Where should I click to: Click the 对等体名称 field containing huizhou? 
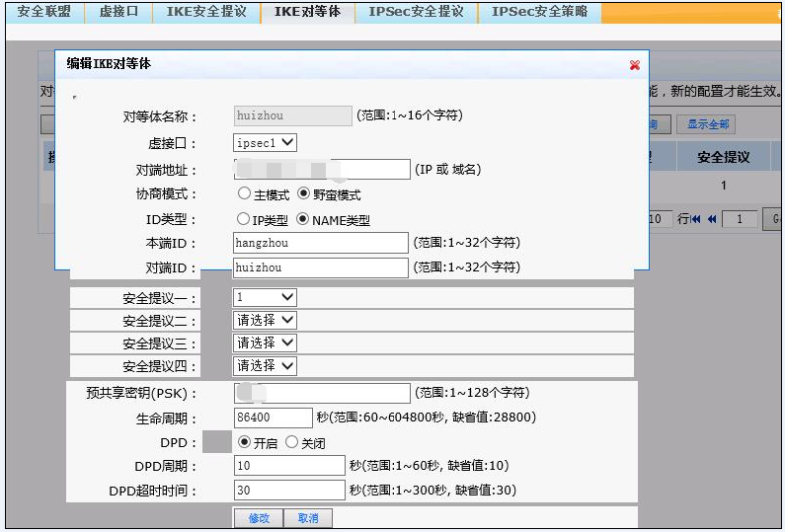[293, 115]
